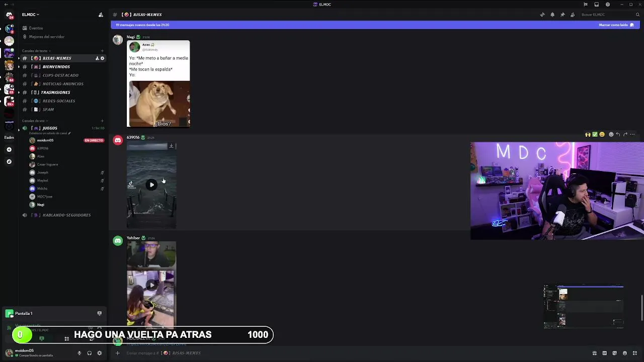Switch to NOTICIAS-ANUNCIOS channel

coord(62,84)
